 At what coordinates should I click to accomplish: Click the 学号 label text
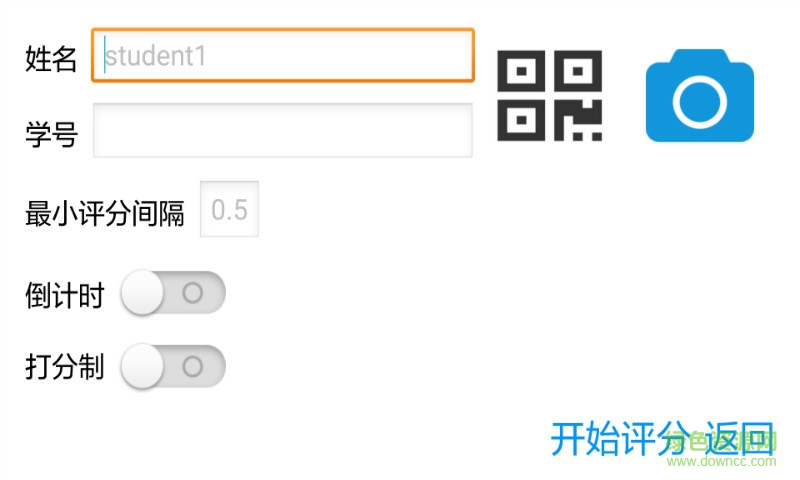(x=51, y=134)
